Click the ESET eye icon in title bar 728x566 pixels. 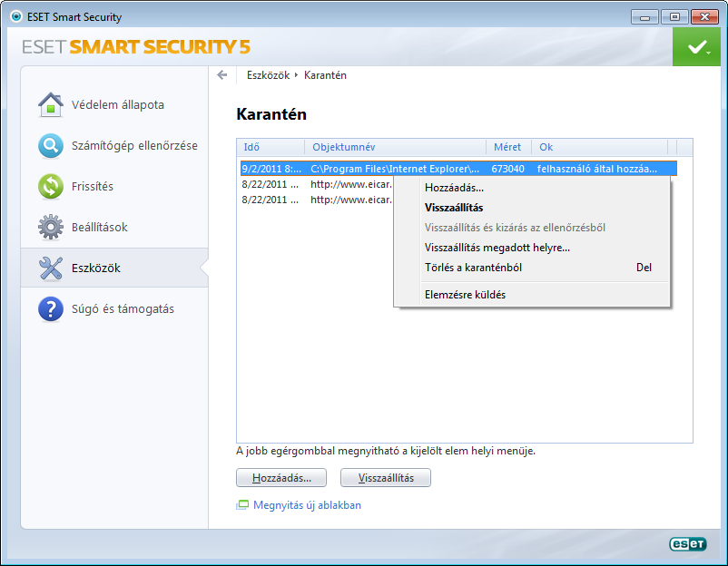coord(16,16)
